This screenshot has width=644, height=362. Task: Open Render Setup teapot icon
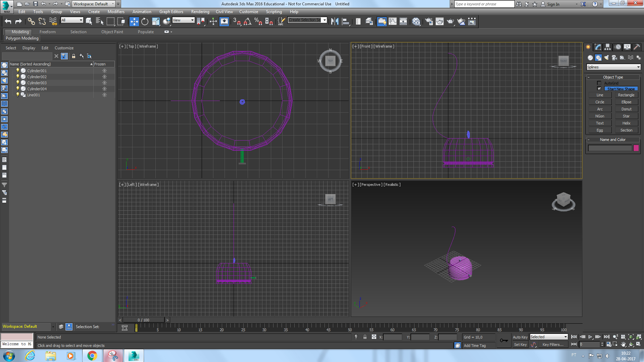coord(429,22)
